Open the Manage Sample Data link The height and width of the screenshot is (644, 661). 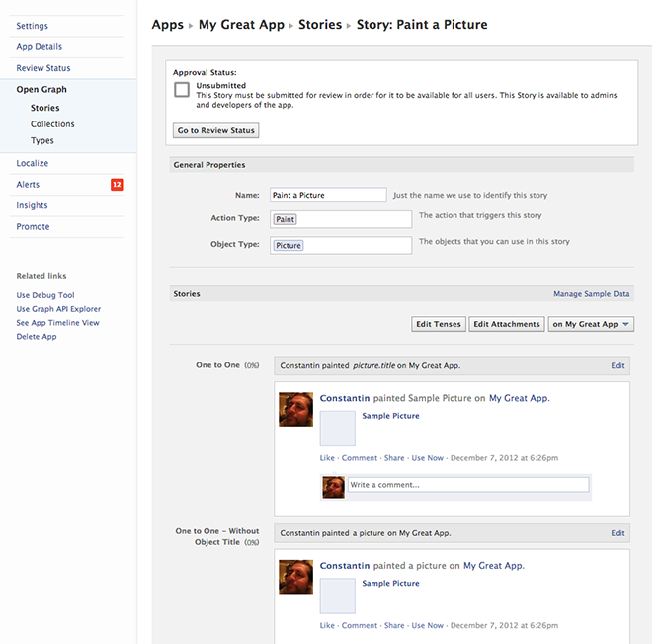[591, 294]
